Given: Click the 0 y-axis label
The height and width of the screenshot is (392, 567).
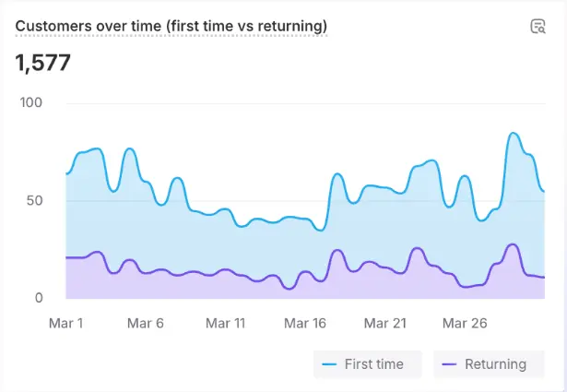Looking at the screenshot, I should [x=39, y=298].
